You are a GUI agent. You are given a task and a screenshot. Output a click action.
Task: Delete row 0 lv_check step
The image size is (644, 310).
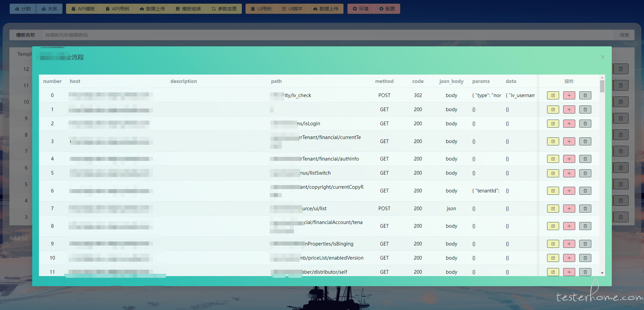[585, 95]
